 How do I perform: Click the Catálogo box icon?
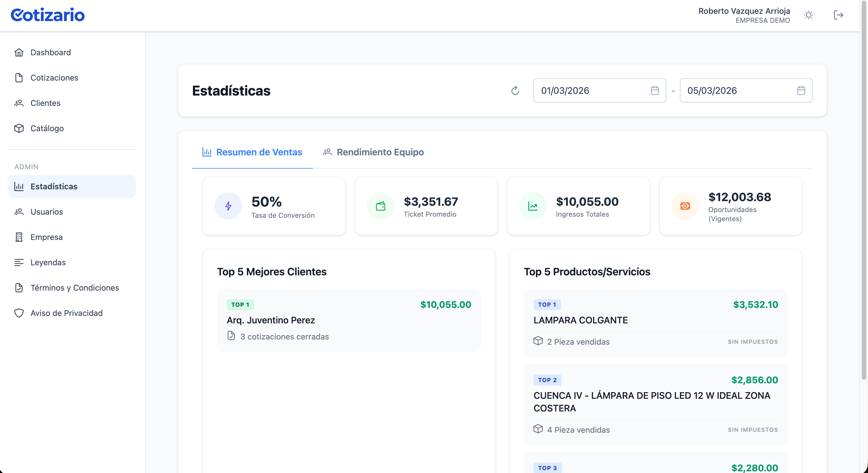[19, 128]
